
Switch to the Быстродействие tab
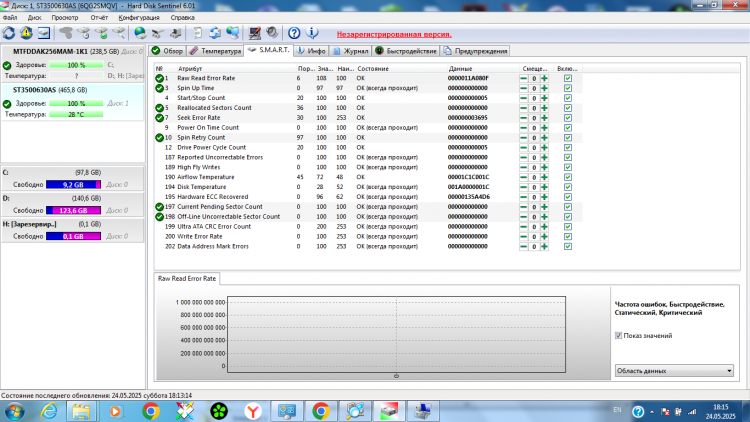tap(406, 51)
